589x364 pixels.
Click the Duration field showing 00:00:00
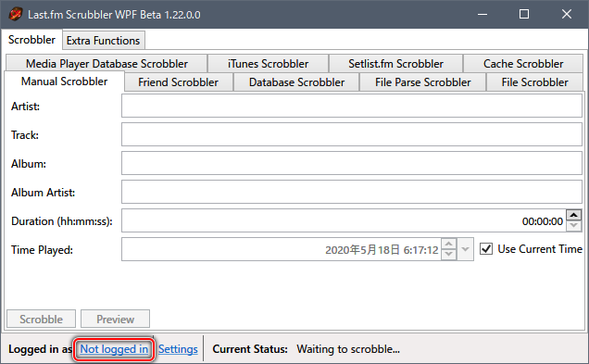pos(344,220)
